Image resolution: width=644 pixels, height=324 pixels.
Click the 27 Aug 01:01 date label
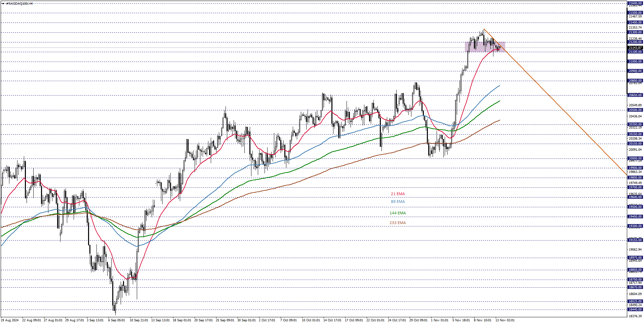click(53, 320)
